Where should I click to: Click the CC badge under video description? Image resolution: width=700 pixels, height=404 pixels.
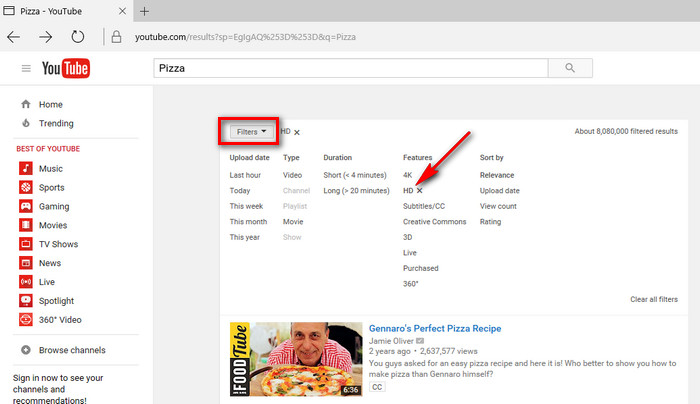point(377,387)
